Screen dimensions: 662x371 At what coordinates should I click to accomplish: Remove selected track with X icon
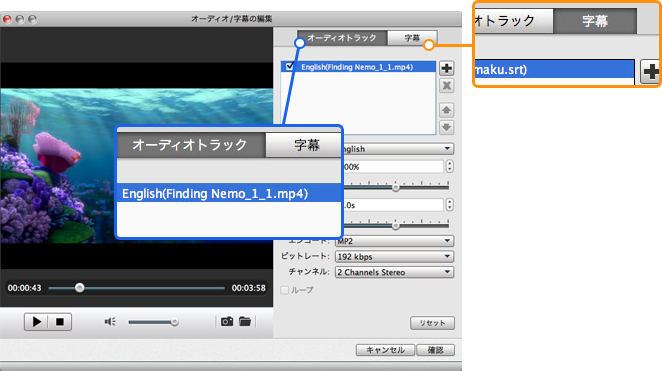click(446, 86)
